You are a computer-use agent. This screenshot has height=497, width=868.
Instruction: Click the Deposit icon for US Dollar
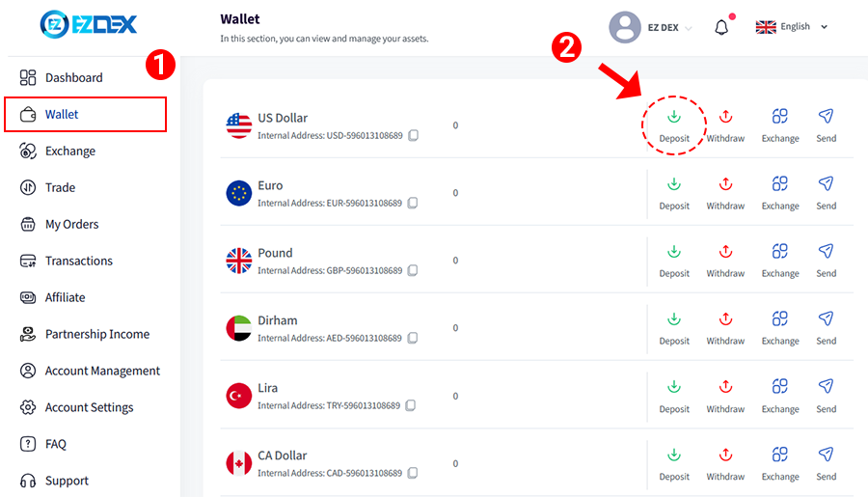point(674,117)
